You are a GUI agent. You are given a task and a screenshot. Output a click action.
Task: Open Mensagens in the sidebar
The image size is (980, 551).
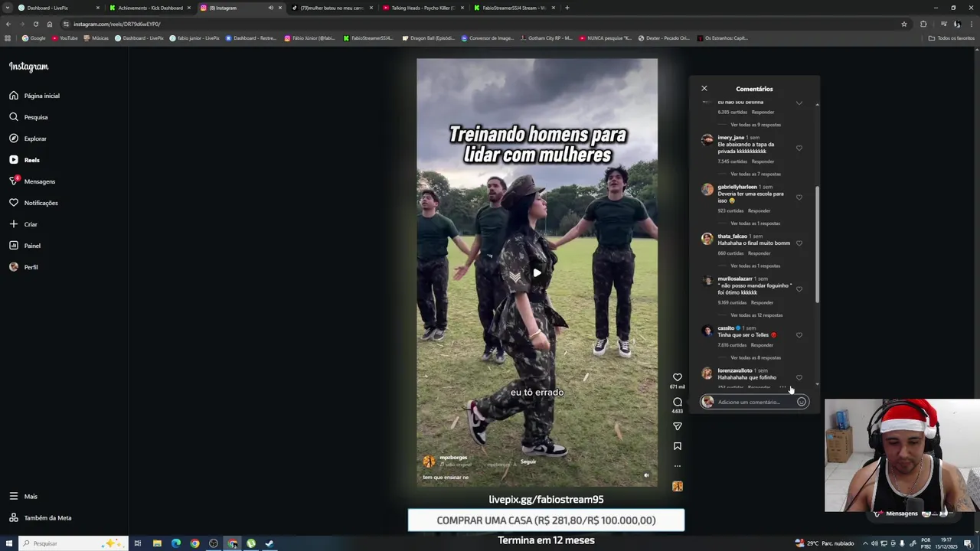tap(32, 181)
